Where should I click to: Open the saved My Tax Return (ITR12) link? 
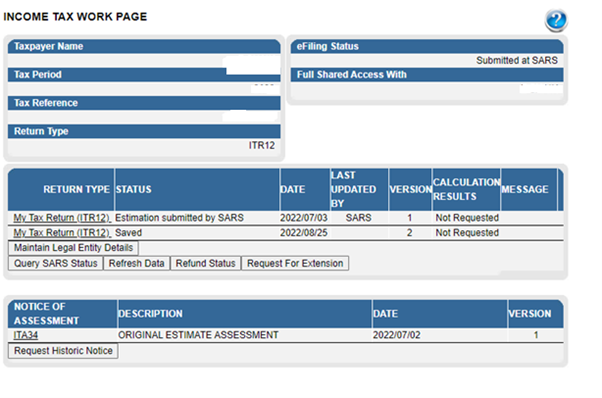tap(62, 233)
